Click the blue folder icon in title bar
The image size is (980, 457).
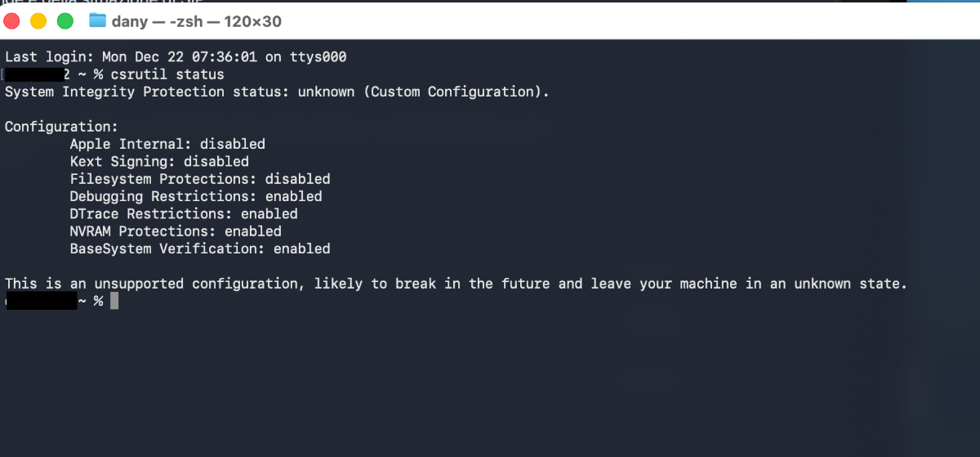tap(98, 20)
